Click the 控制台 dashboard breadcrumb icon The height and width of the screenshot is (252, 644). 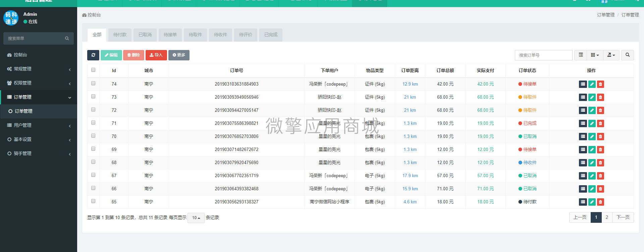(84, 15)
